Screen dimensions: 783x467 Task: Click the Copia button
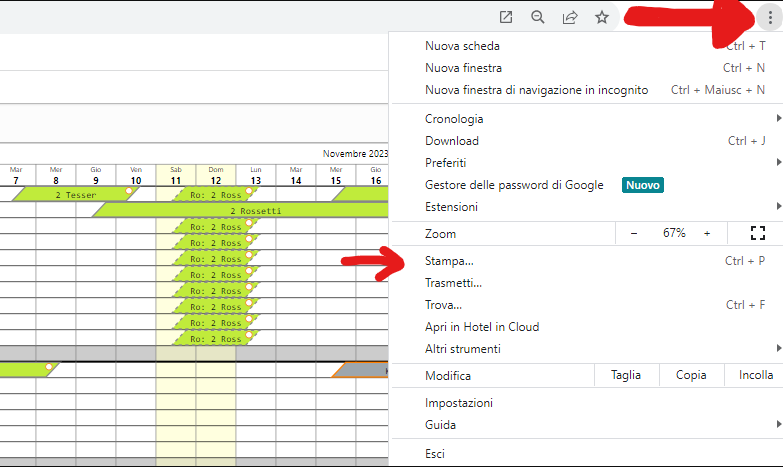point(690,375)
